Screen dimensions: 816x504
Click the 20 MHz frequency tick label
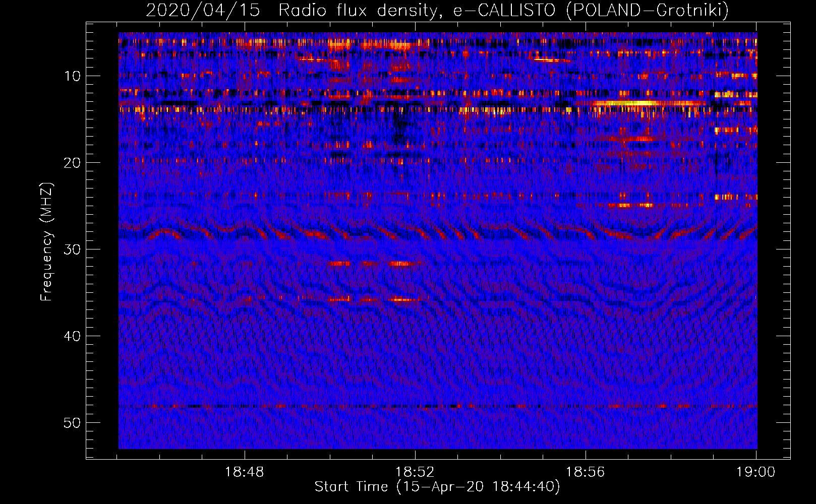pyautogui.click(x=73, y=163)
